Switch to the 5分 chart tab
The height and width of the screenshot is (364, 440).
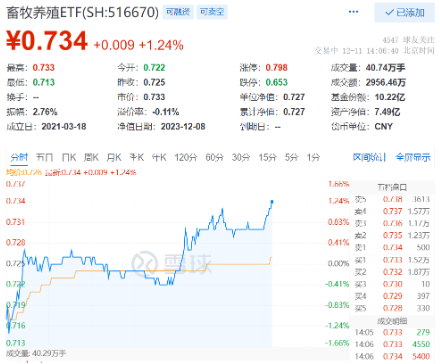291,157
